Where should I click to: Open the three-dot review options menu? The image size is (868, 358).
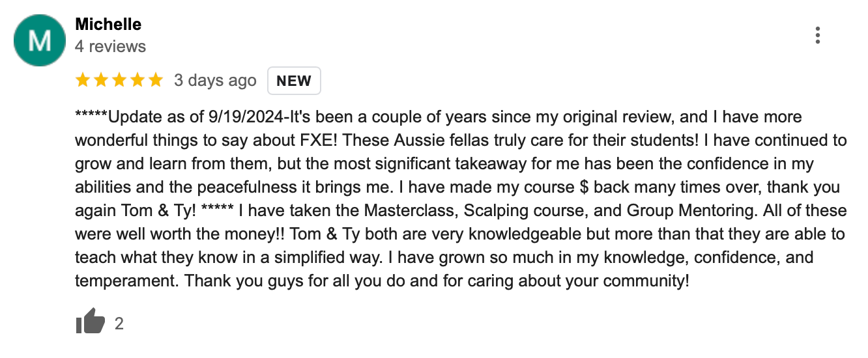817,35
